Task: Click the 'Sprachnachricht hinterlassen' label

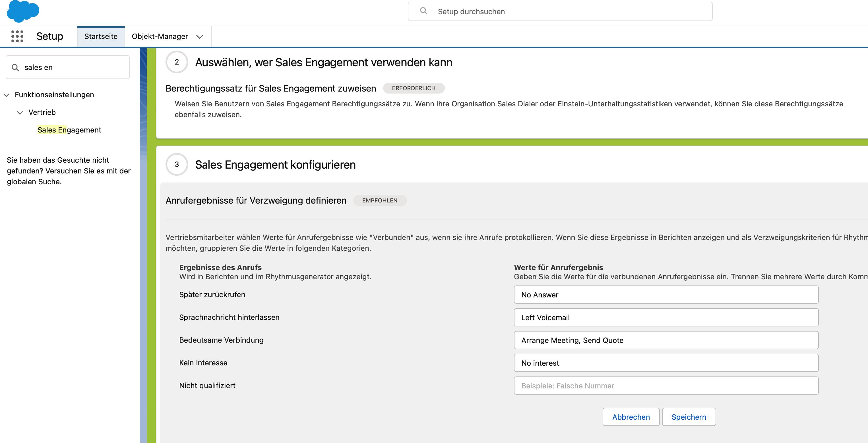Action: click(x=229, y=317)
